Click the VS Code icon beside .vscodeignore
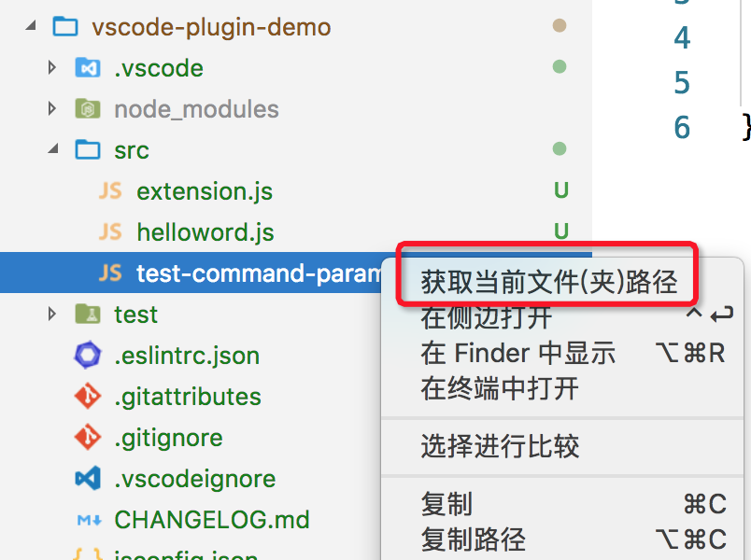The width and height of the screenshot is (751, 560). [x=88, y=479]
